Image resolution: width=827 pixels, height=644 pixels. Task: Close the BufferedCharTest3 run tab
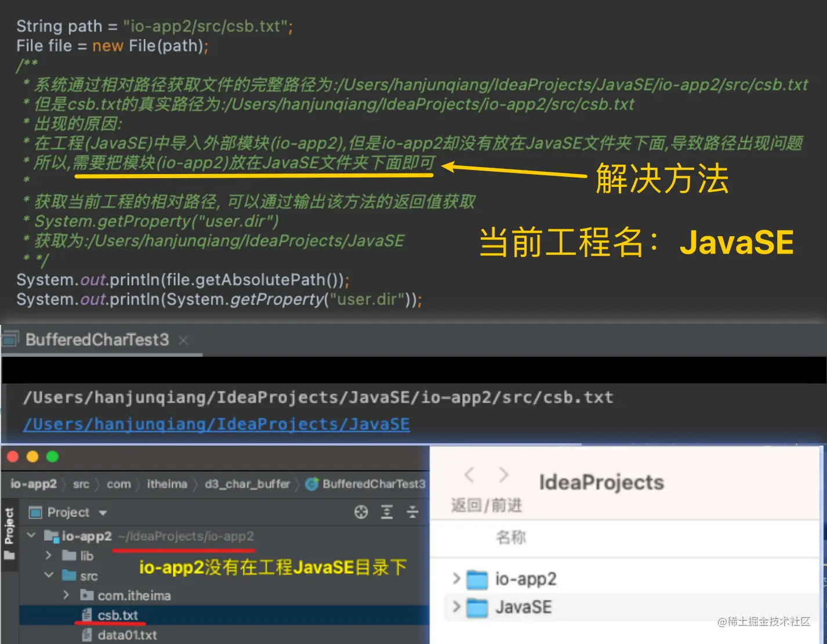(183, 341)
